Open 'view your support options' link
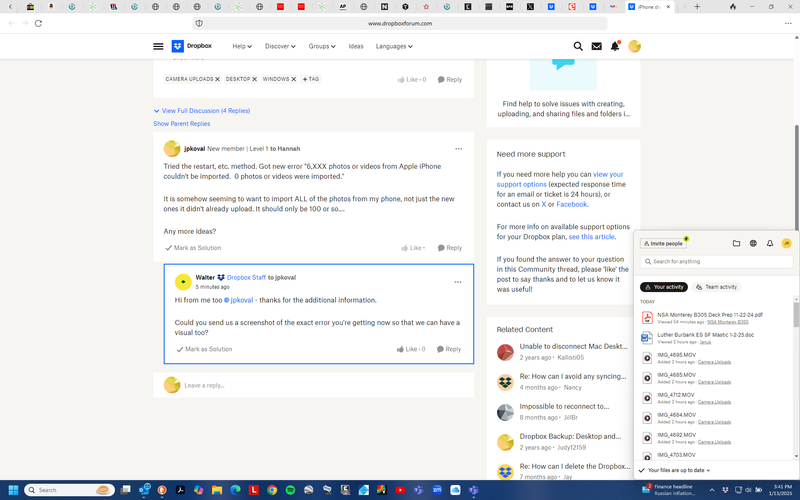Viewport: 800px width, 500px height. click(x=560, y=180)
